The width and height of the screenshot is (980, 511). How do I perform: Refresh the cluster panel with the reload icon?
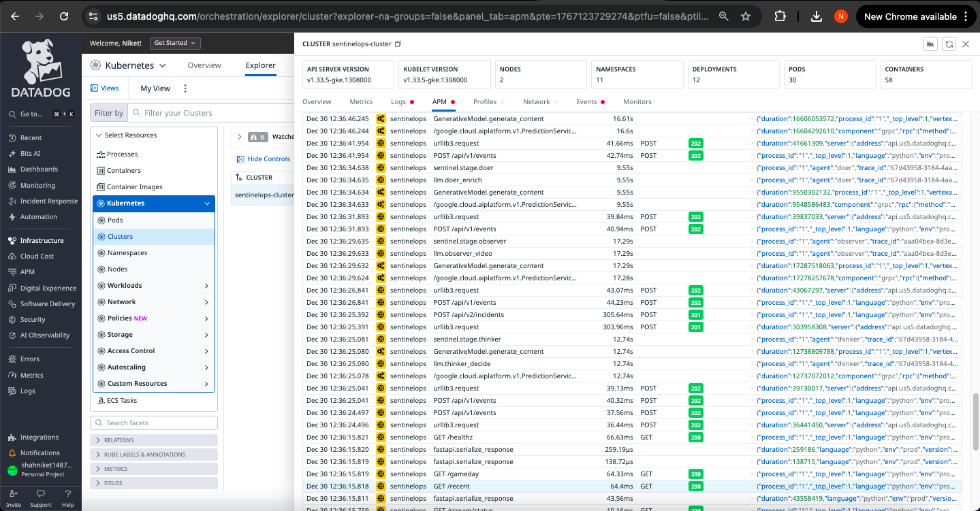coord(949,44)
